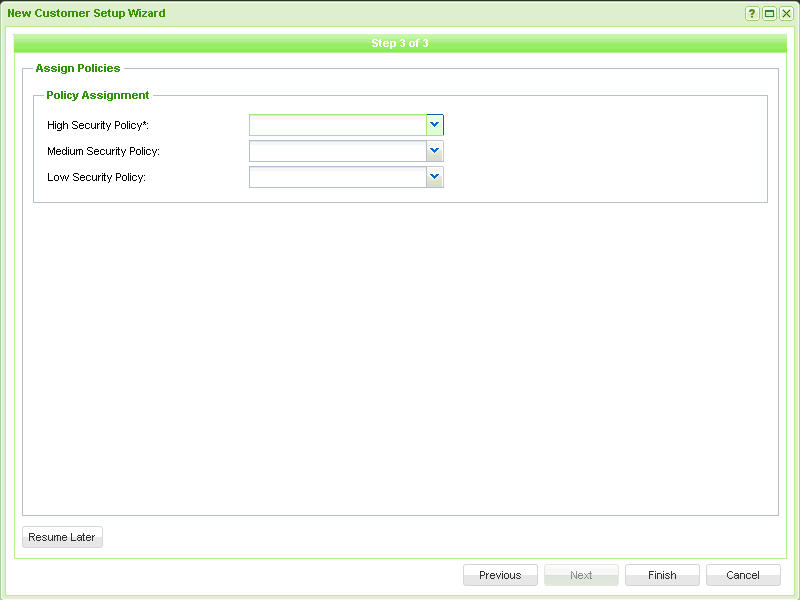800x600 pixels.
Task: Open the wizard help icon
Action: (x=752, y=14)
